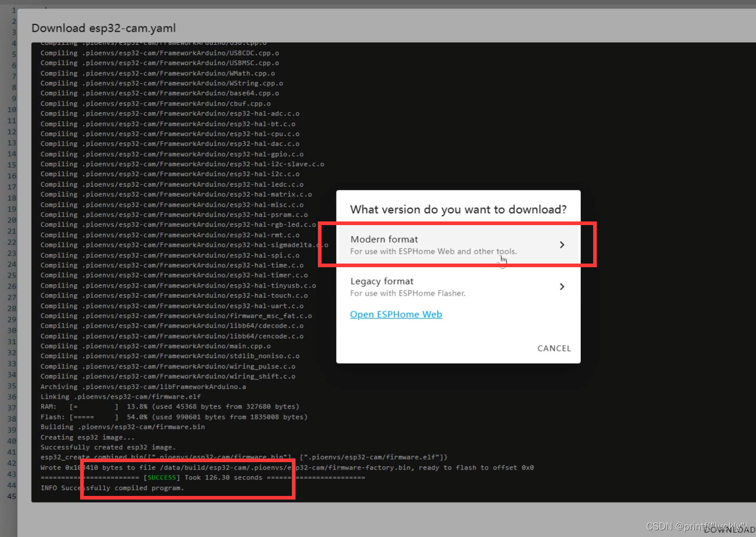The width and height of the screenshot is (756, 537).
Task: Cancel the download version dialog
Action: tap(554, 348)
